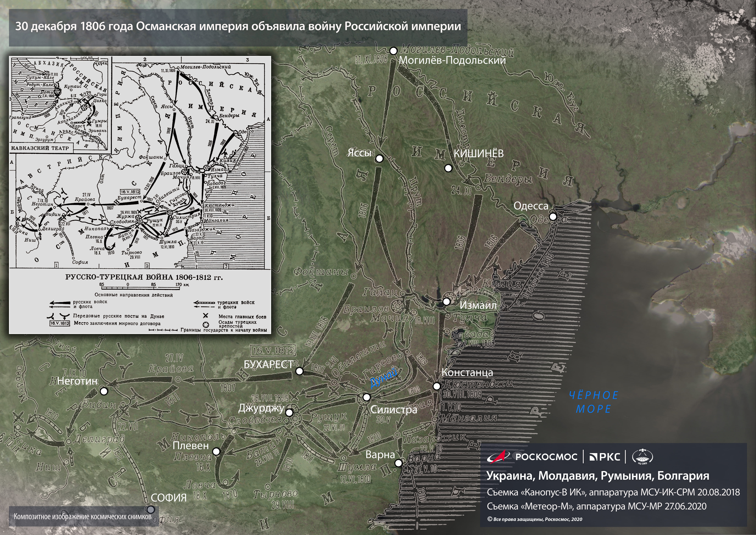The width and height of the screenshot is (756, 535).
Task: Click the Констанца city marker dot
Action: tap(436, 386)
